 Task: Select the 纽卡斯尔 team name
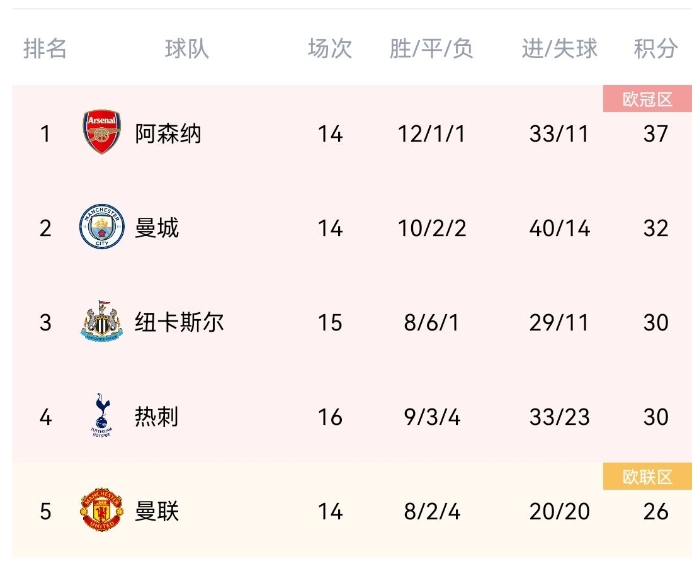(179, 322)
